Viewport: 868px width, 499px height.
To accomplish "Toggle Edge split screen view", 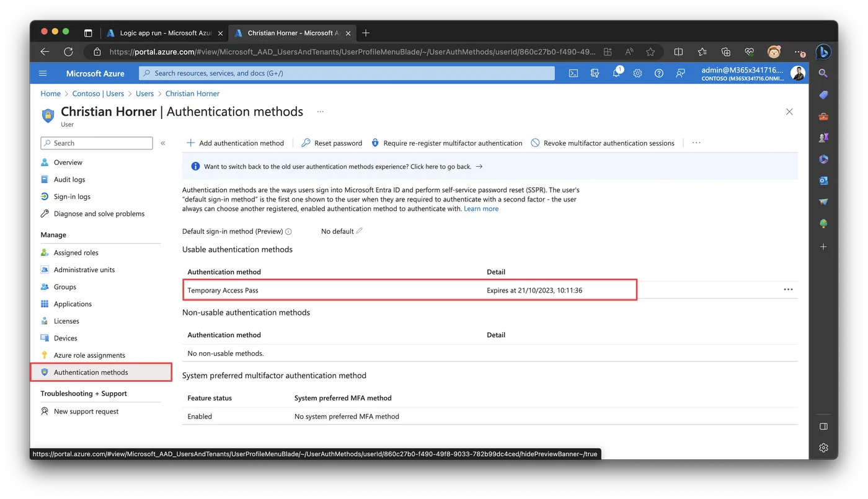I will (678, 52).
